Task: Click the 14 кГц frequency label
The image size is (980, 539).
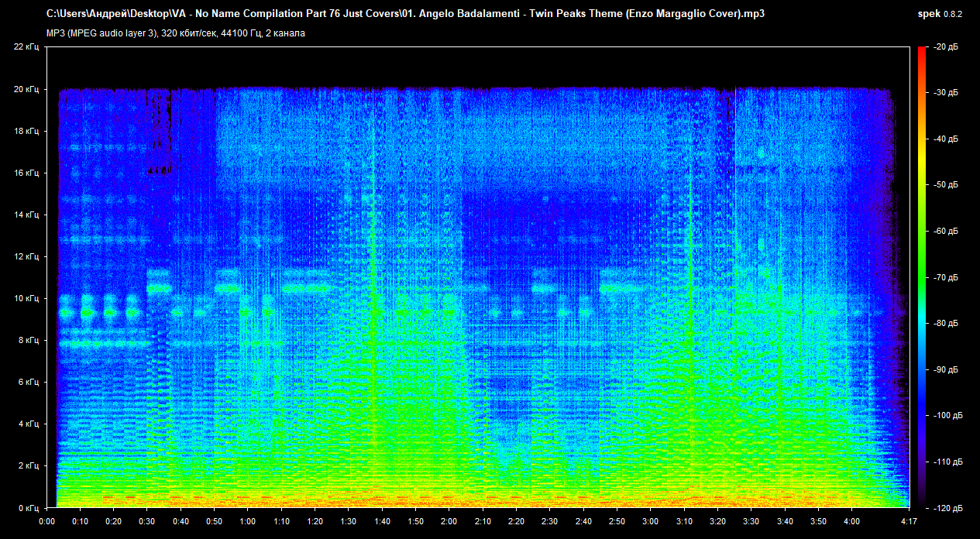Action: [x=26, y=215]
